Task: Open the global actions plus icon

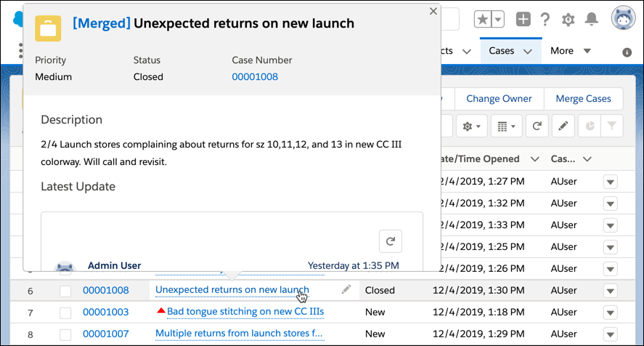Action: (523, 20)
